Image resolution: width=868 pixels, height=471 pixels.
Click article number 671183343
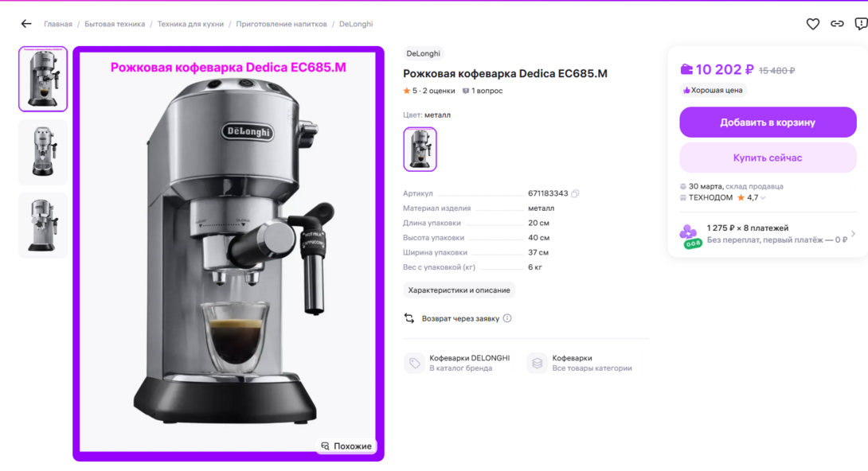pyautogui.click(x=548, y=193)
